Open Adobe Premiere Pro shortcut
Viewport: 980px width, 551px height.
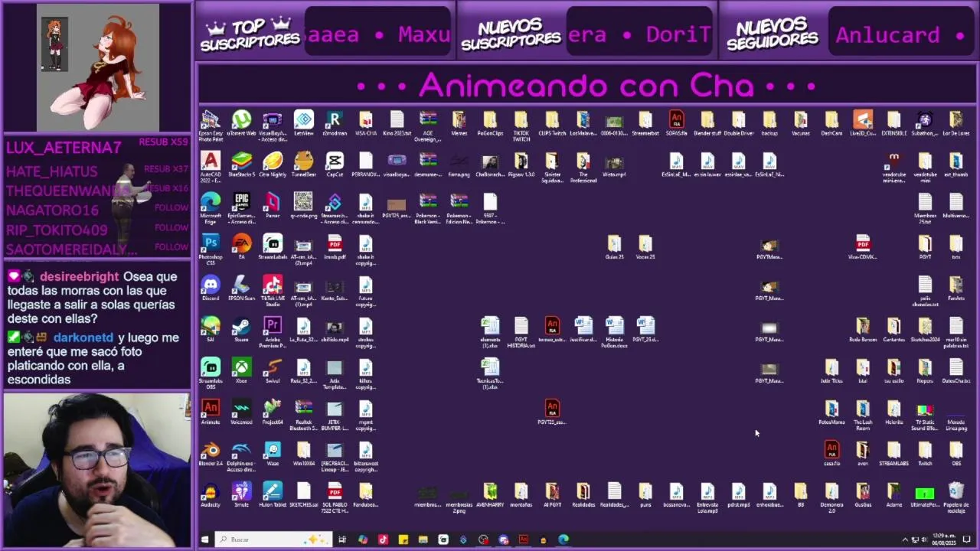click(x=273, y=333)
